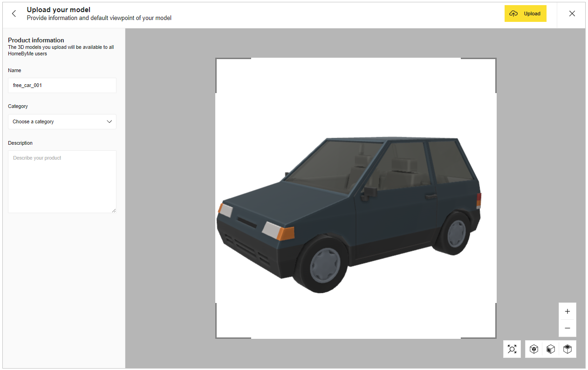Close the Upload your model dialog
The height and width of the screenshot is (370, 588).
pos(572,13)
